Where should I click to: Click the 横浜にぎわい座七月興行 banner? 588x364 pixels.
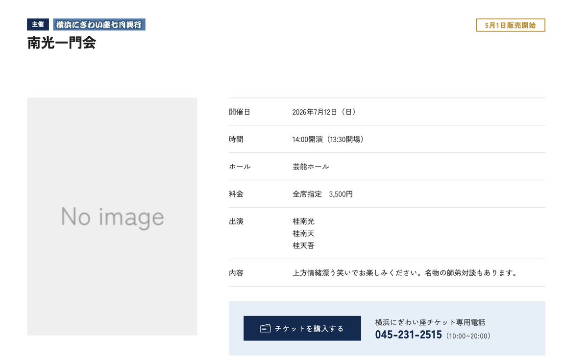click(99, 24)
